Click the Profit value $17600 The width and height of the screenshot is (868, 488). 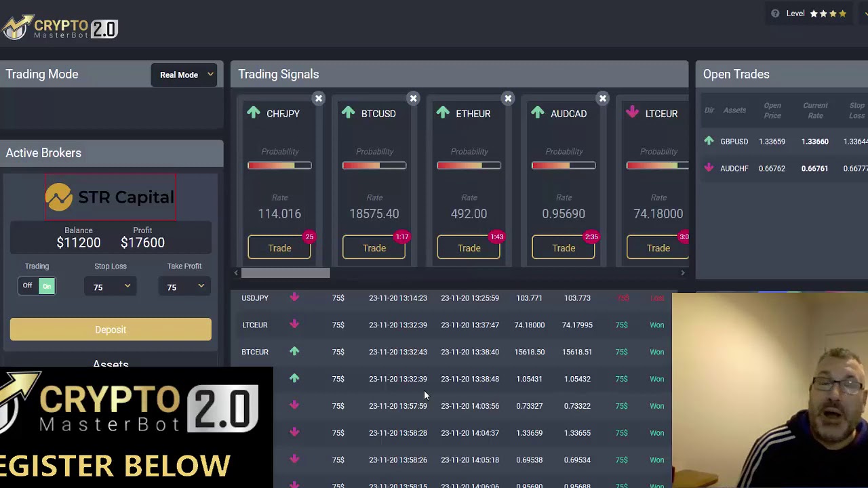pyautogui.click(x=142, y=243)
